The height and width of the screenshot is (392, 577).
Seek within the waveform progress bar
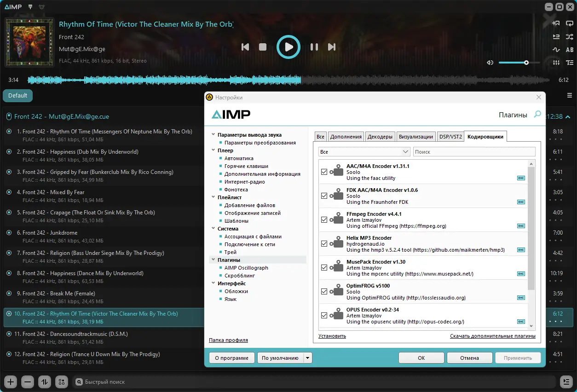click(288, 80)
